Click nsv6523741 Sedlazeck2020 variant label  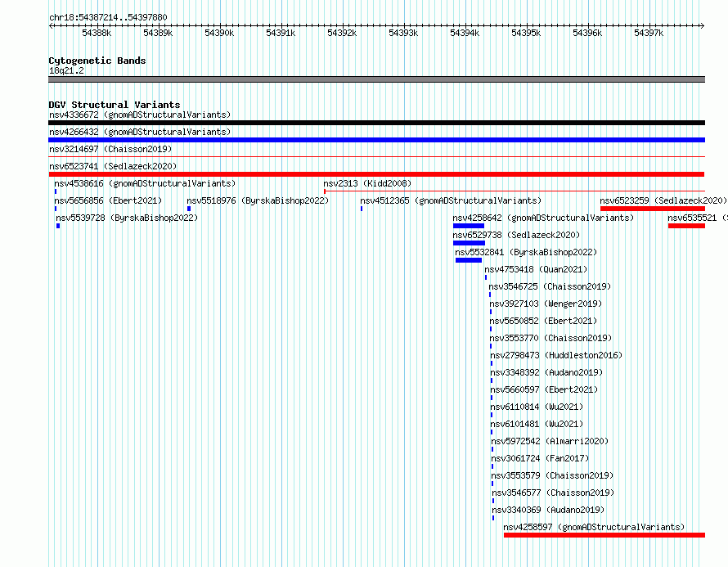113,166
